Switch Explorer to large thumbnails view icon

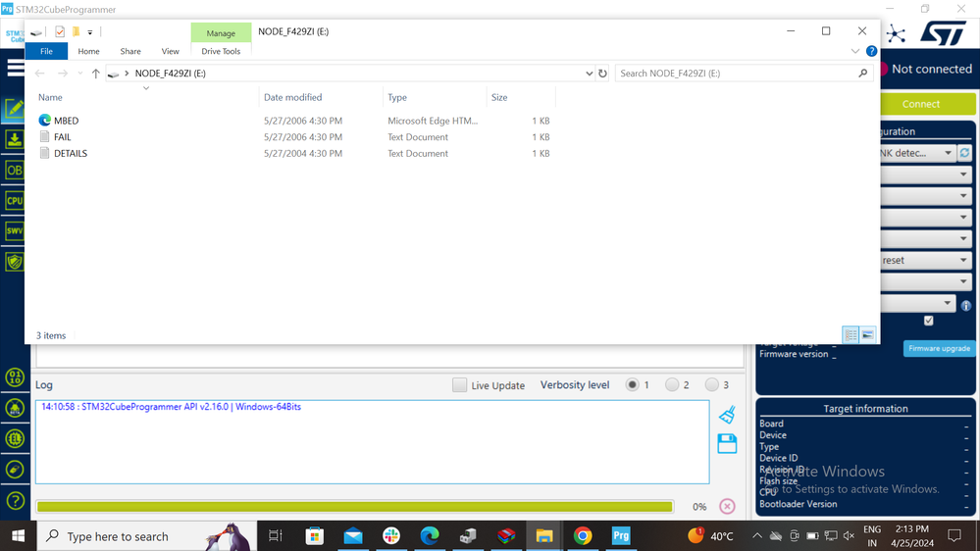[867, 335]
